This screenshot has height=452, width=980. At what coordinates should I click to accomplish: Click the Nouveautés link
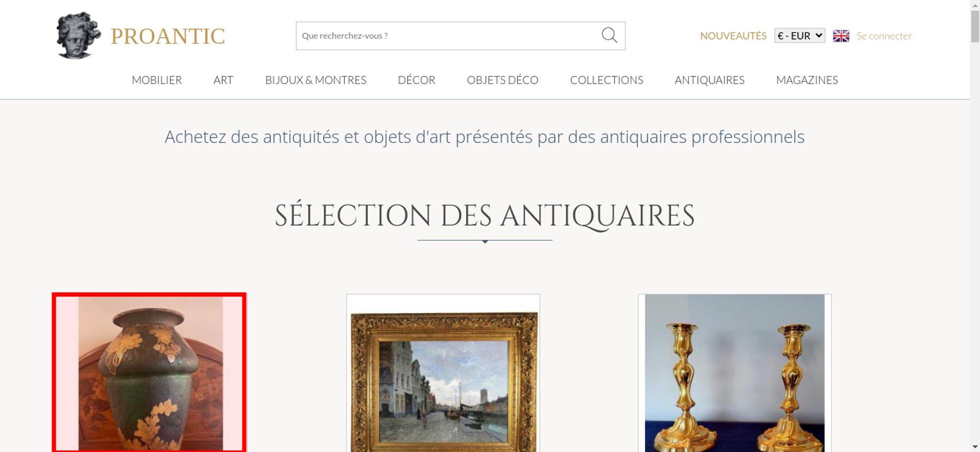coord(733,36)
